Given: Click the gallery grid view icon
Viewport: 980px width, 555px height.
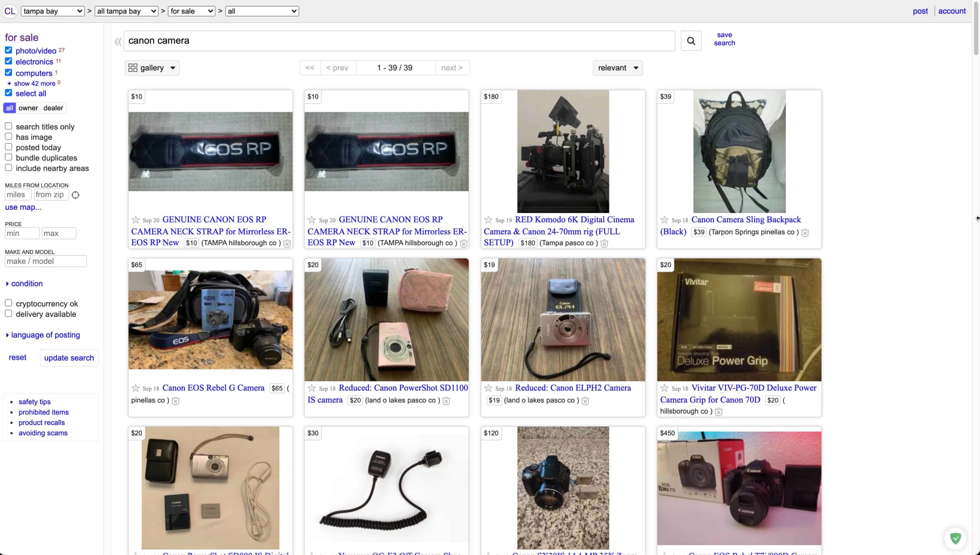Looking at the screenshot, I should point(132,67).
